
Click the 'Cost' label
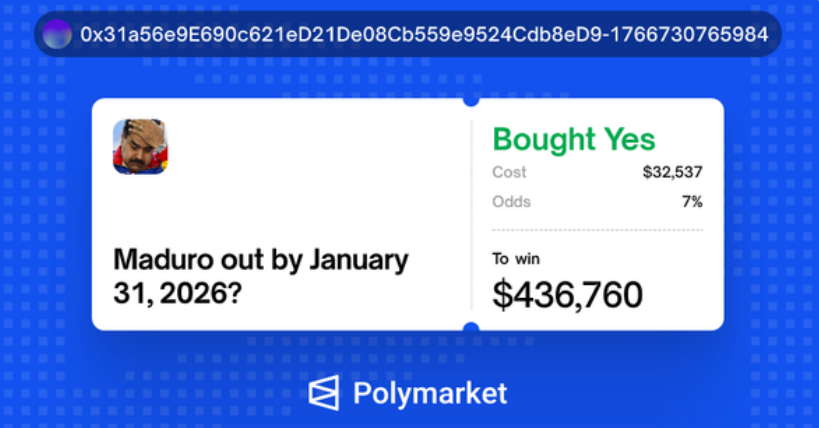click(509, 172)
